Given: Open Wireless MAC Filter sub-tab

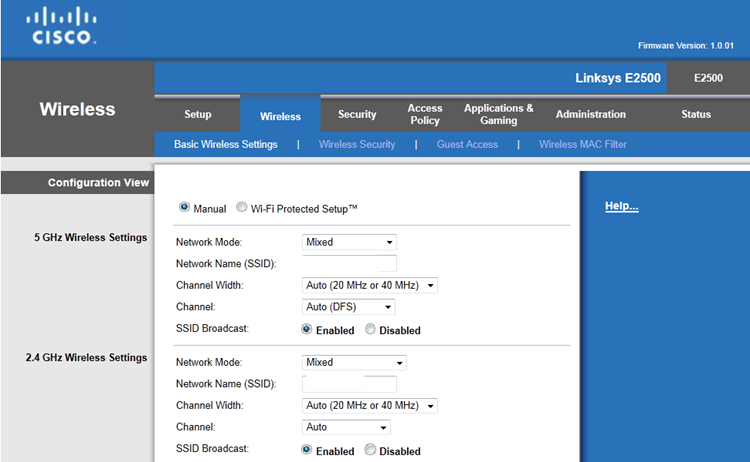Looking at the screenshot, I should pos(582,145).
